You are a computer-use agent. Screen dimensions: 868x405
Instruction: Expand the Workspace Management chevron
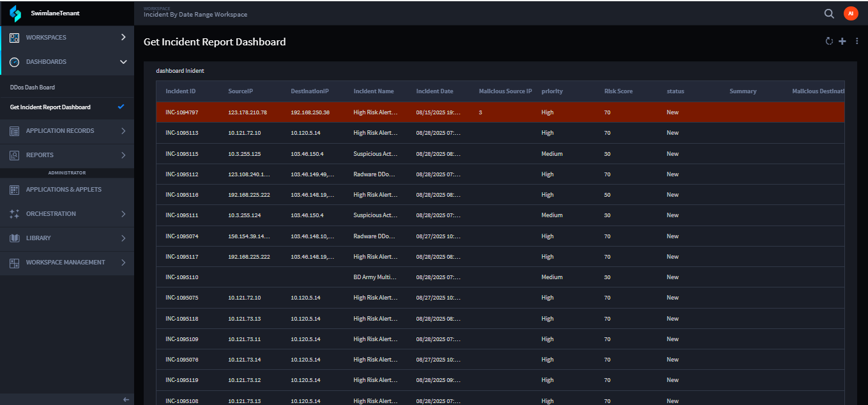[x=123, y=263]
